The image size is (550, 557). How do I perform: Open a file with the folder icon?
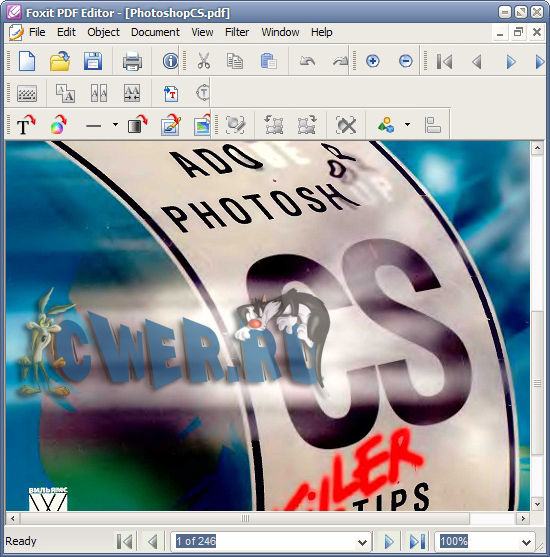click(60, 61)
